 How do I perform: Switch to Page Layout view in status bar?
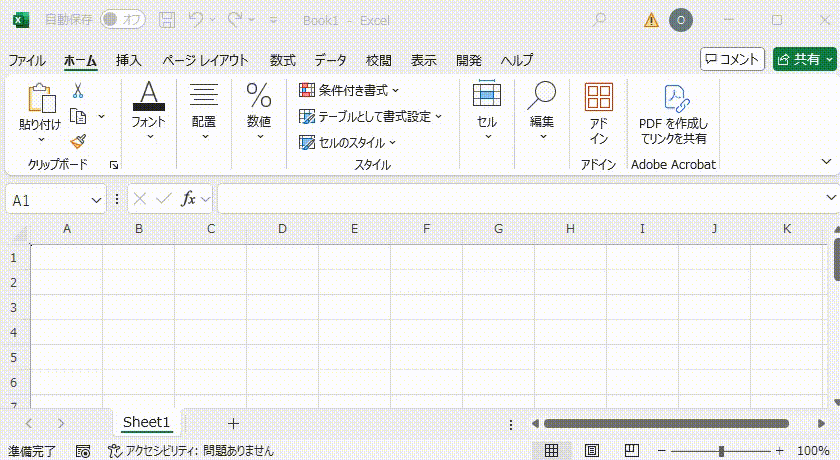tap(590, 451)
